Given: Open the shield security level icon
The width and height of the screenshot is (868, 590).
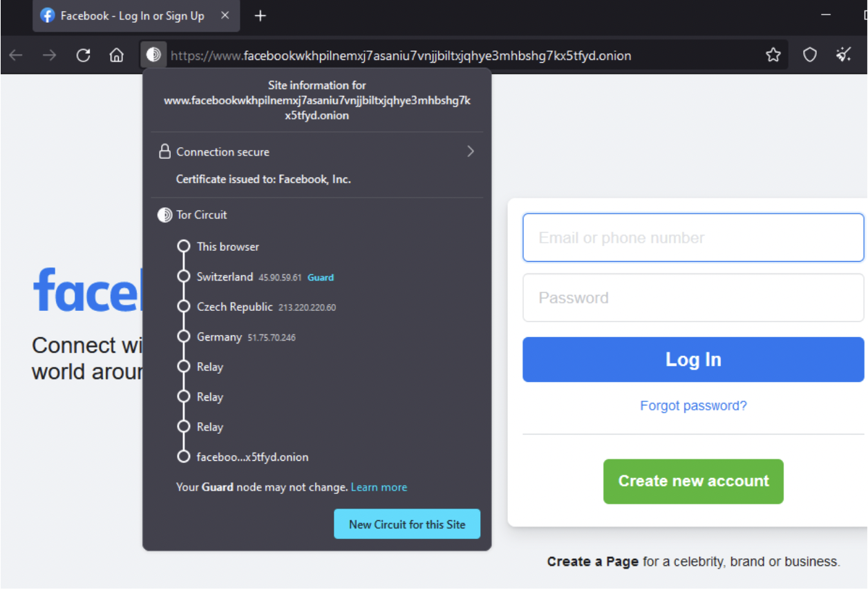Looking at the screenshot, I should click(x=809, y=55).
